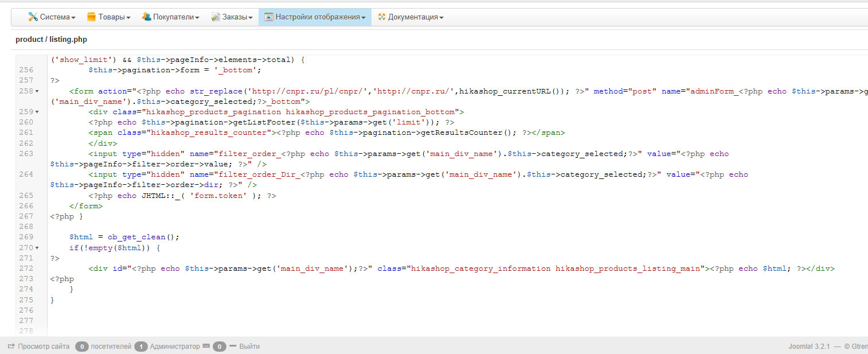Click the getListFooter code line
868x354 pixels.
tap(271, 122)
